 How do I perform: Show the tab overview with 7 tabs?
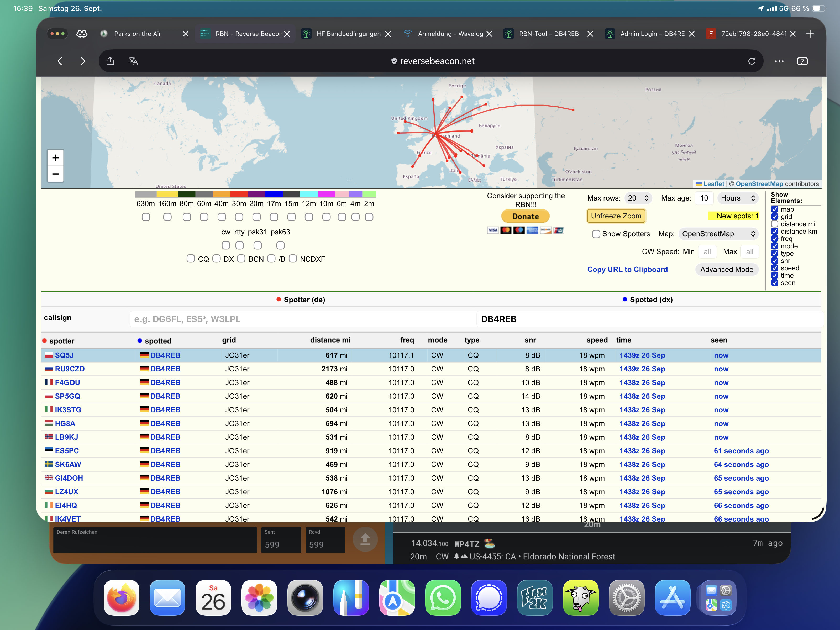pos(802,61)
